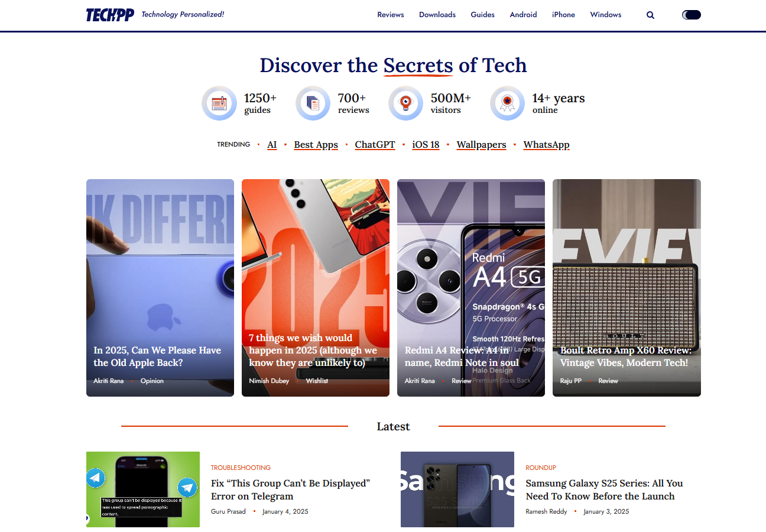Click the 1250+ guides stat text

[260, 103]
